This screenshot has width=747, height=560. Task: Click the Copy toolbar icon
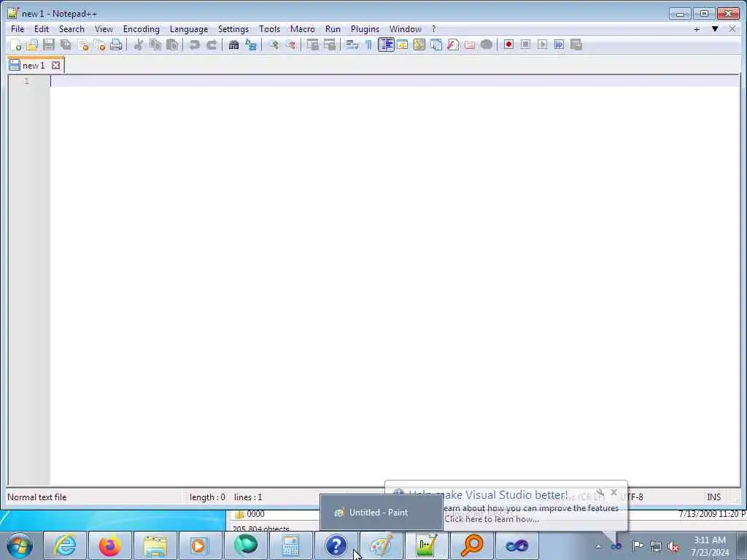click(x=155, y=44)
